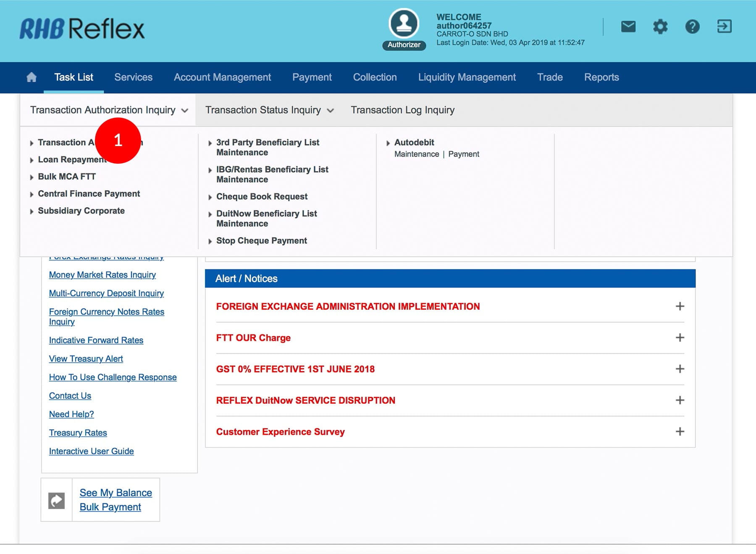The width and height of the screenshot is (756, 554).
Task: Expand FOREIGN EXCHANGE ADMINISTRATION IMPLEMENTATION notice
Action: tap(680, 306)
